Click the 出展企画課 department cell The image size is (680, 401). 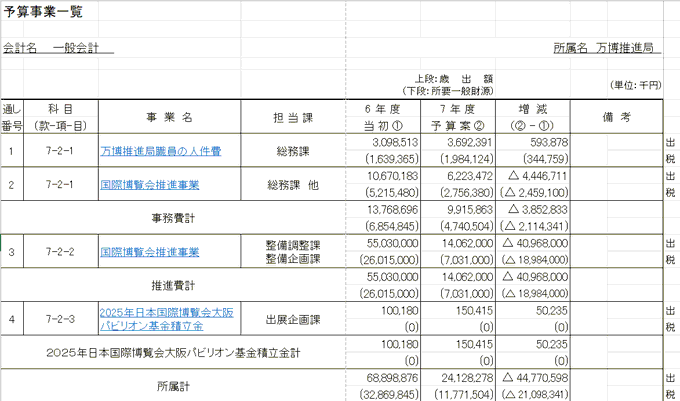293,319
